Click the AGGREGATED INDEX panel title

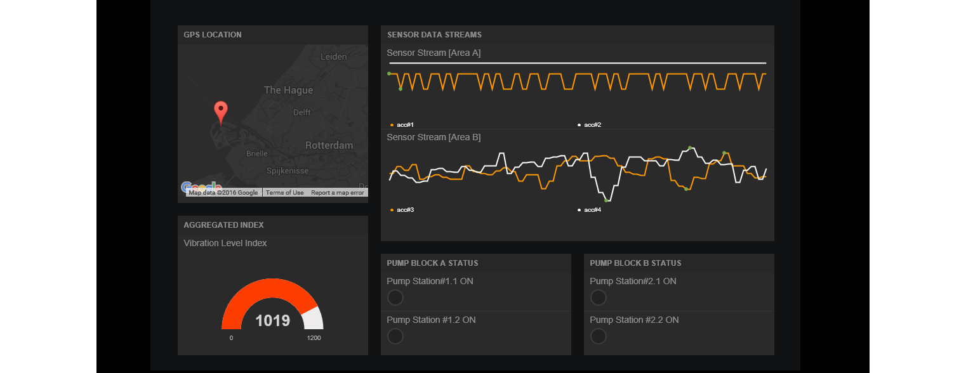[x=223, y=225]
